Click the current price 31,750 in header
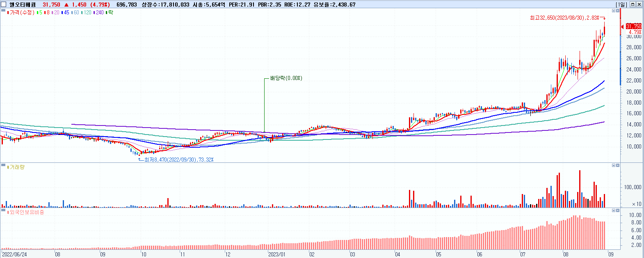The image size is (644, 258). point(51,5)
